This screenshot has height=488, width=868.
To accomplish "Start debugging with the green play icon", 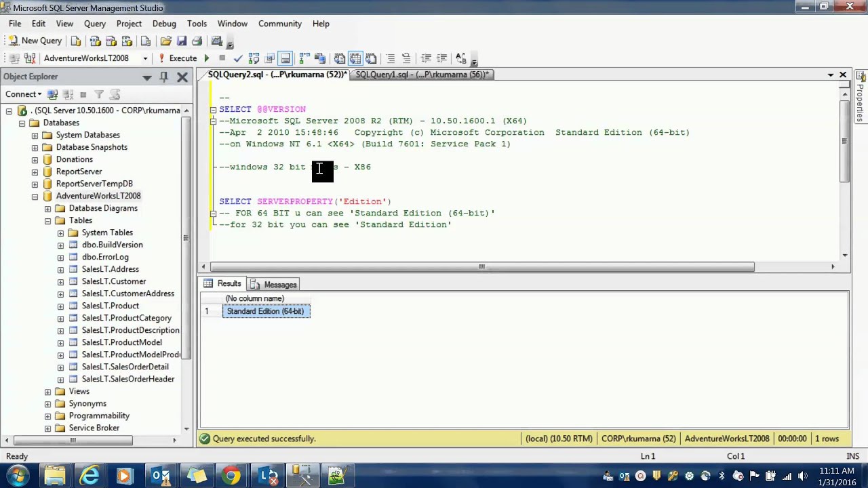I will click(207, 58).
